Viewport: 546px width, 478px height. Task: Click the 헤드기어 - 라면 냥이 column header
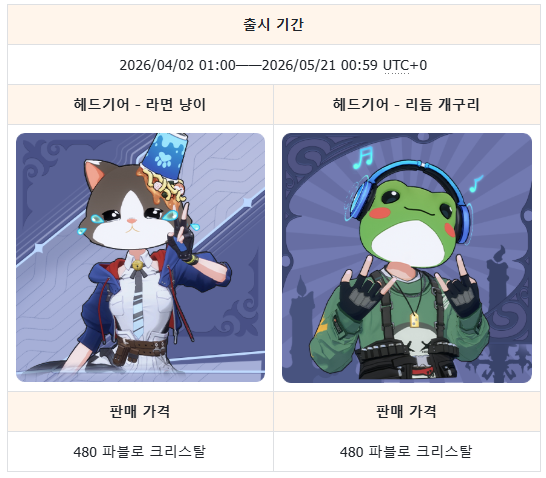tap(140, 104)
